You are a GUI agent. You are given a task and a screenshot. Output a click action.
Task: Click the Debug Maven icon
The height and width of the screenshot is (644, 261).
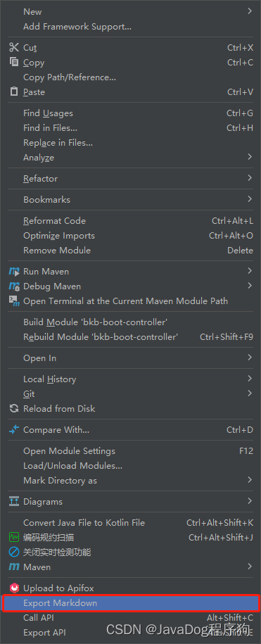point(14,286)
